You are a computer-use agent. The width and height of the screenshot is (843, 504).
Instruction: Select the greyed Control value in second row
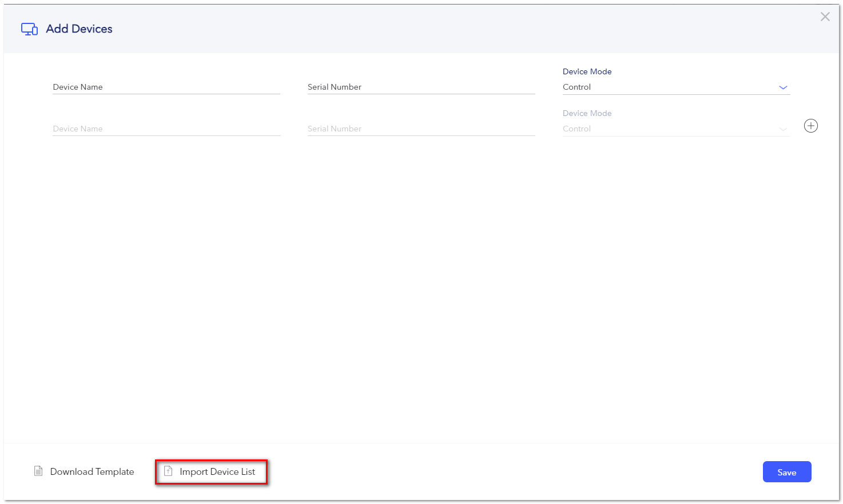[576, 129]
